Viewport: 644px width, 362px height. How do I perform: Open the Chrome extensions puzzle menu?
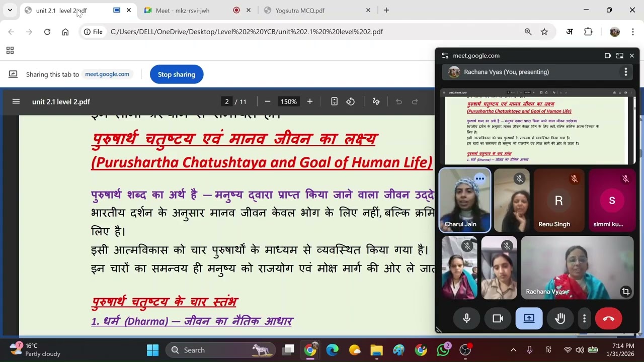pos(588,32)
